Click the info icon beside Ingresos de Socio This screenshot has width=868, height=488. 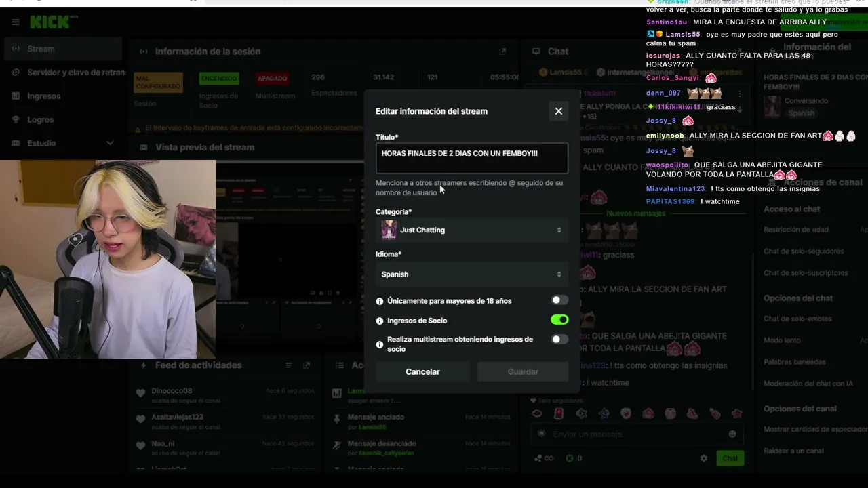pos(380,321)
